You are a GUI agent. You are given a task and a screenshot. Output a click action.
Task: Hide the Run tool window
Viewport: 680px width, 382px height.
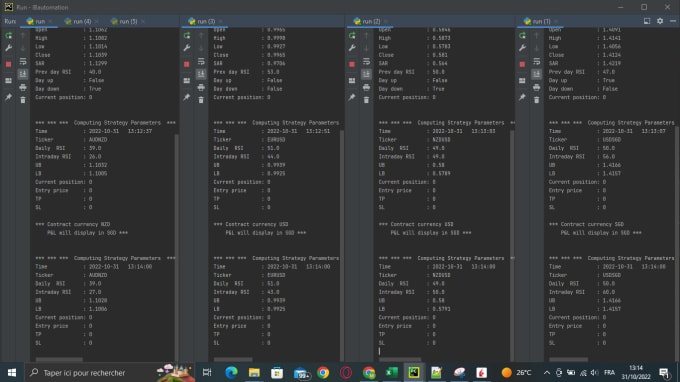click(x=673, y=21)
